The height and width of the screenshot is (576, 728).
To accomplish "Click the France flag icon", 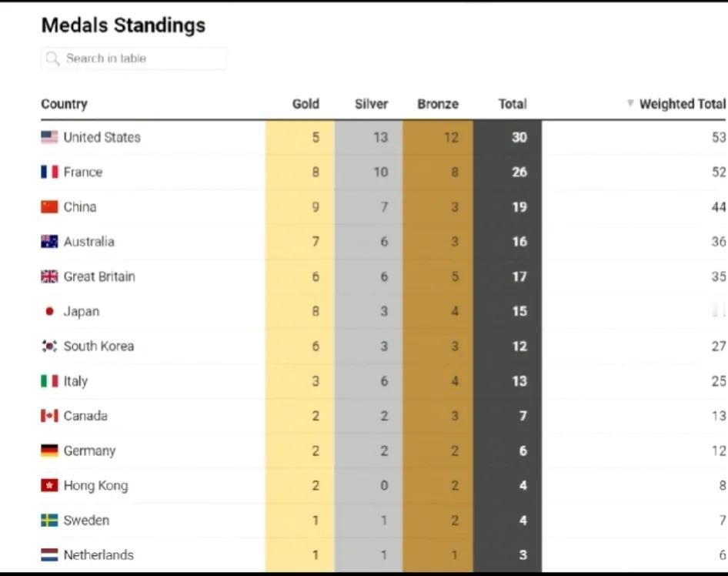I will tap(49, 172).
